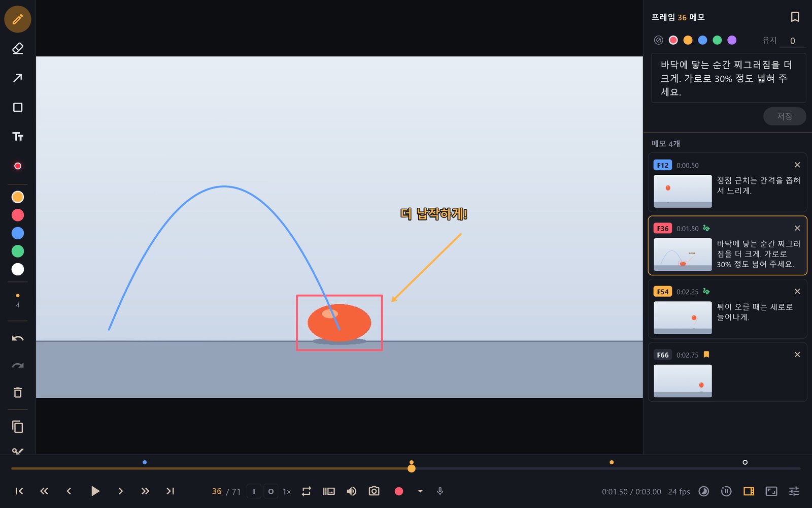Click the frame memo text field

tap(729, 78)
